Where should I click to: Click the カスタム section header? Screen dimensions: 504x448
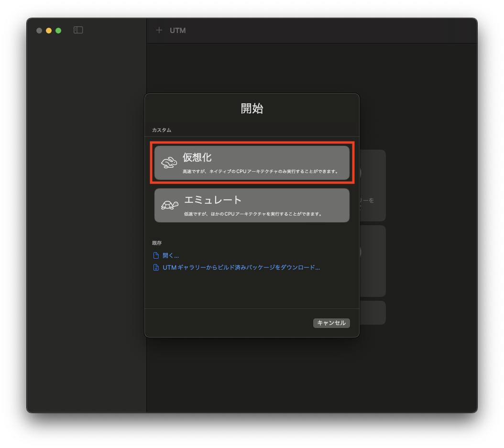(161, 130)
